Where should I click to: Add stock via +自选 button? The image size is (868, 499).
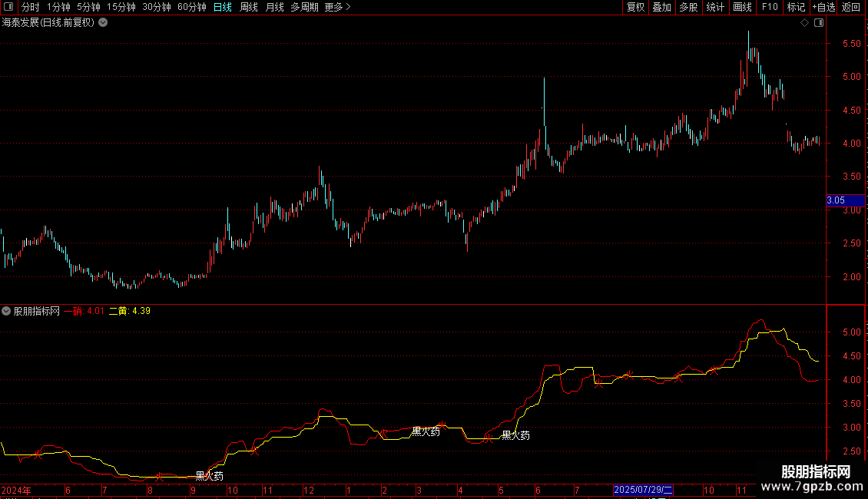pyautogui.click(x=823, y=7)
